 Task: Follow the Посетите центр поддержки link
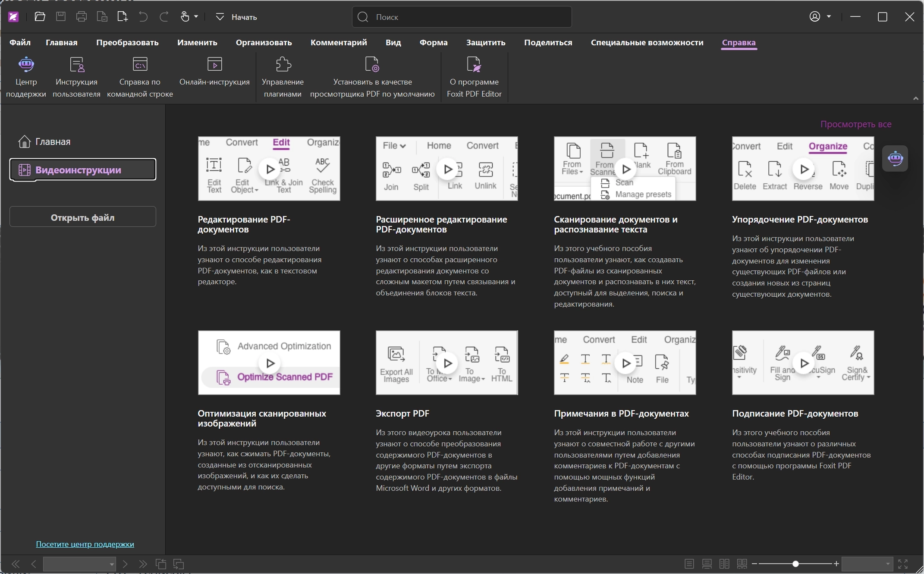[85, 544]
